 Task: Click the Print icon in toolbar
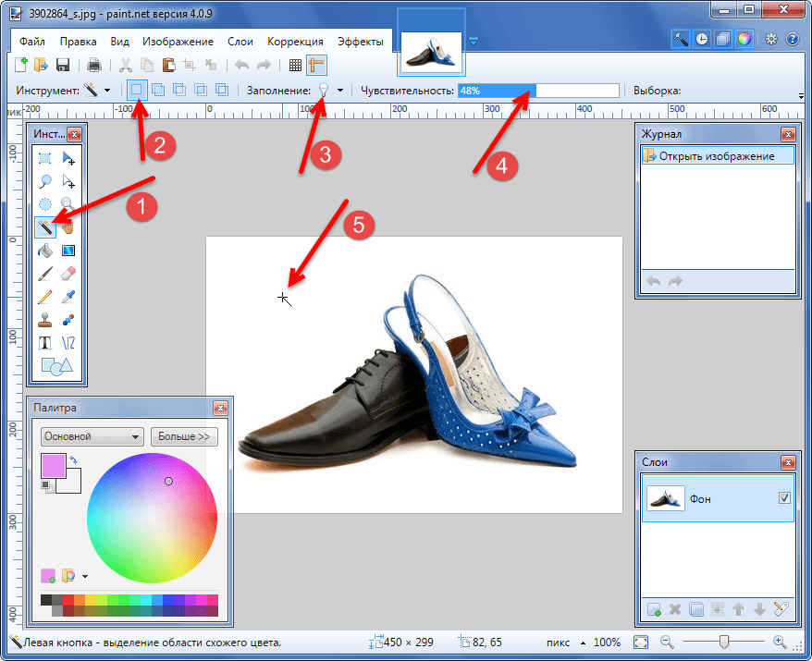click(93, 65)
